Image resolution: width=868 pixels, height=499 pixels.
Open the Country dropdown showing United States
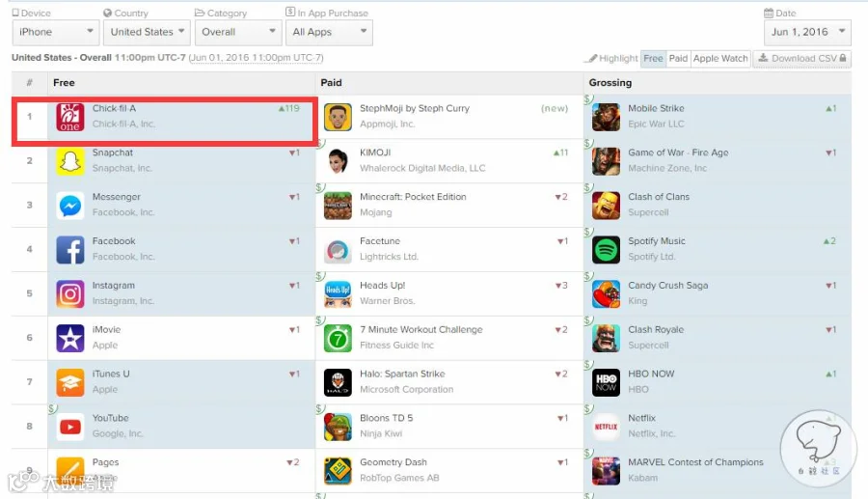pyautogui.click(x=147, y=32)
